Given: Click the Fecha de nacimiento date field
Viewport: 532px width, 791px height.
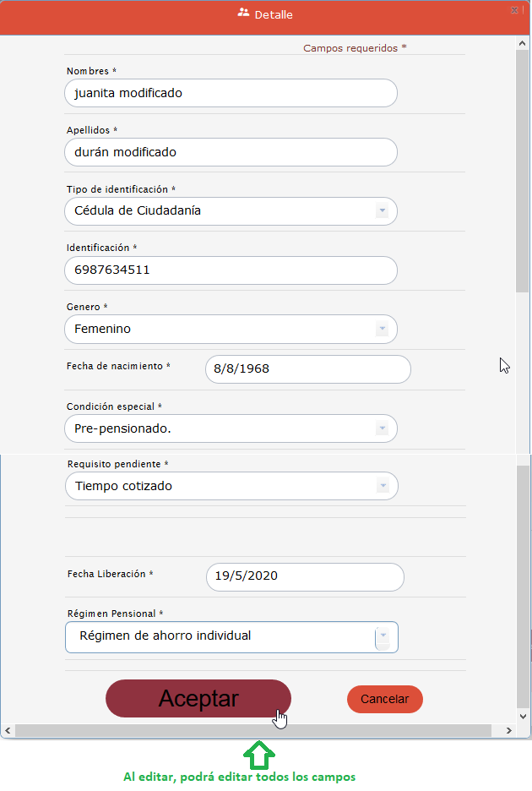Looking at the screenshot, I should [307, 369].
